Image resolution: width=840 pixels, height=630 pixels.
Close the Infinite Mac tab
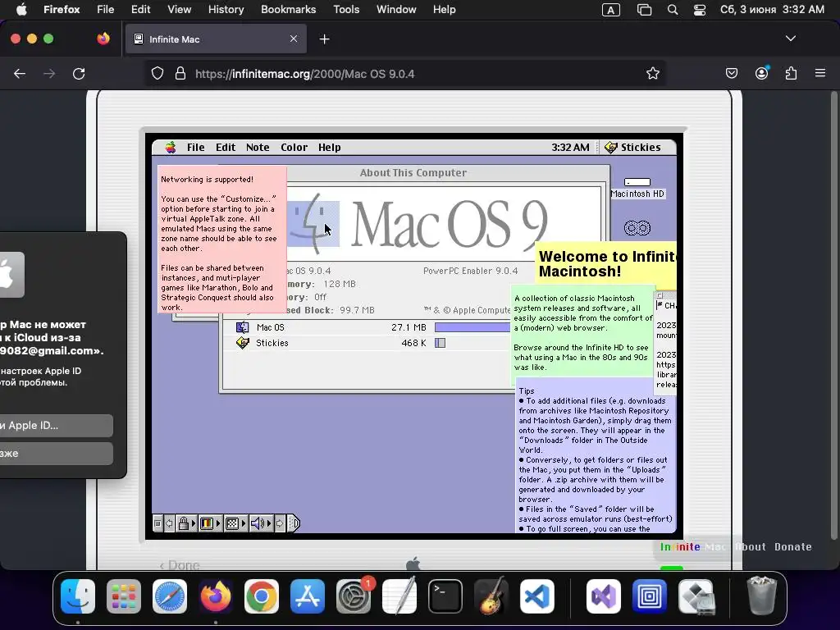click(294, 39)
